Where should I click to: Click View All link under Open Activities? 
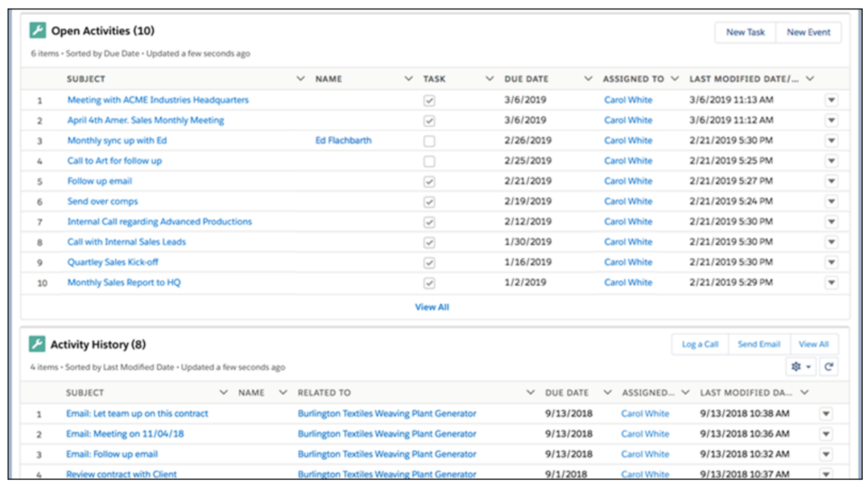tap(431, 307)
